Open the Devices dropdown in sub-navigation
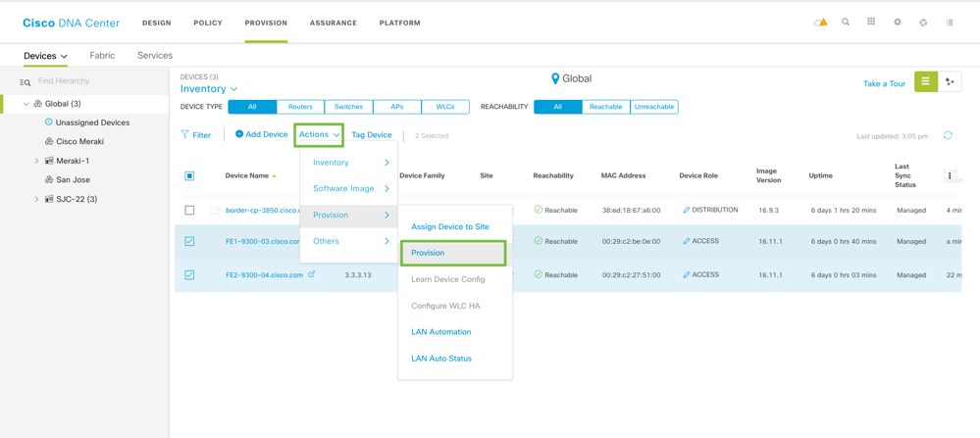Image resolution: width=980 pixels, height=438 pixels. [46, 56]
